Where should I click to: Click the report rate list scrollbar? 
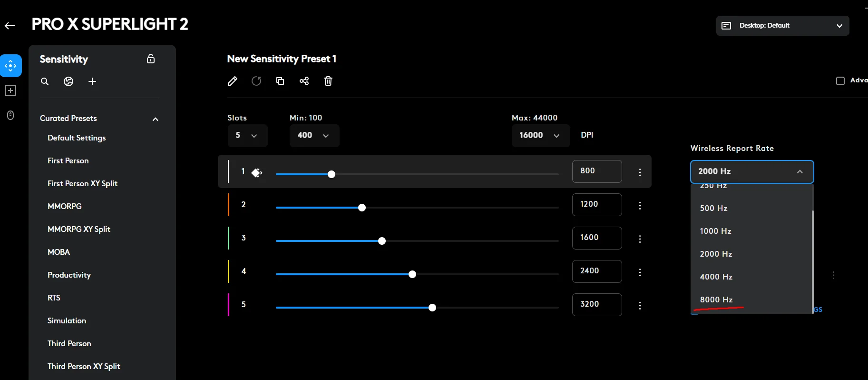pyautogui.click(x=812, y=262)
